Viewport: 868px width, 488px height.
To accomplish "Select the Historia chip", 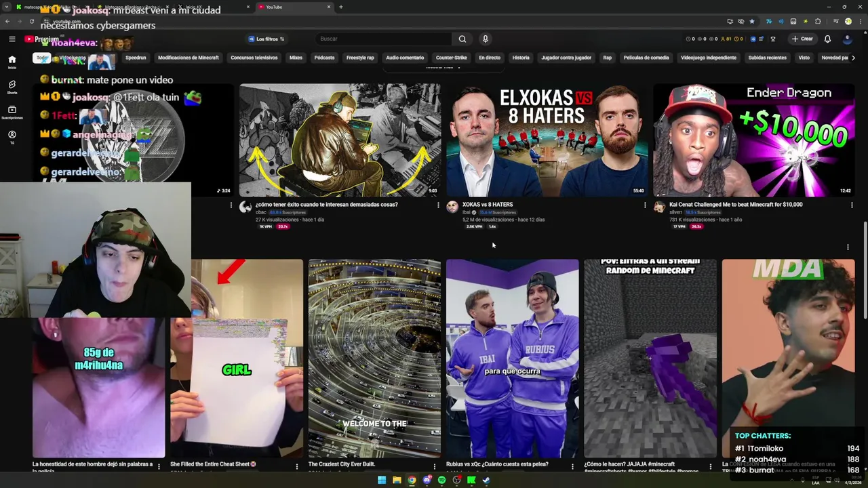I will 521,58.
